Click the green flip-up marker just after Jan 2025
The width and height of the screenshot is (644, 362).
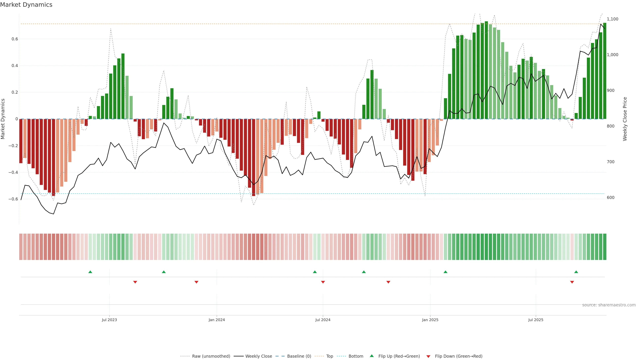(x=445, y=272)
